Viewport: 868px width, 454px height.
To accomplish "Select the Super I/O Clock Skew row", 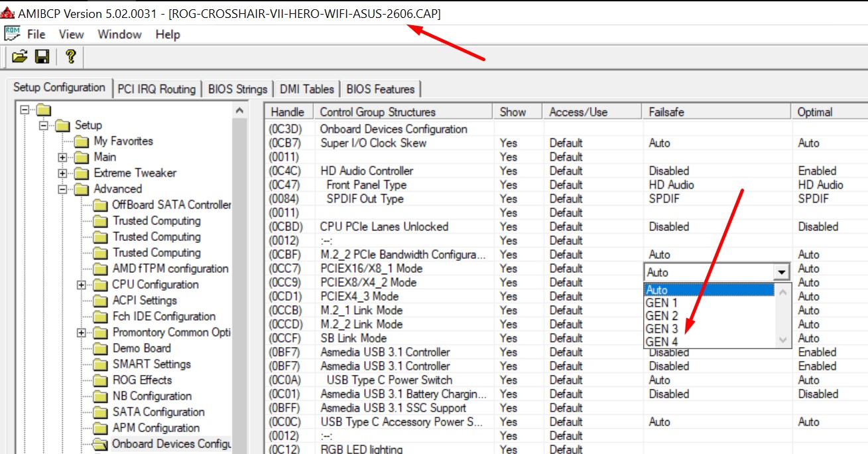I will pos(566,143).
